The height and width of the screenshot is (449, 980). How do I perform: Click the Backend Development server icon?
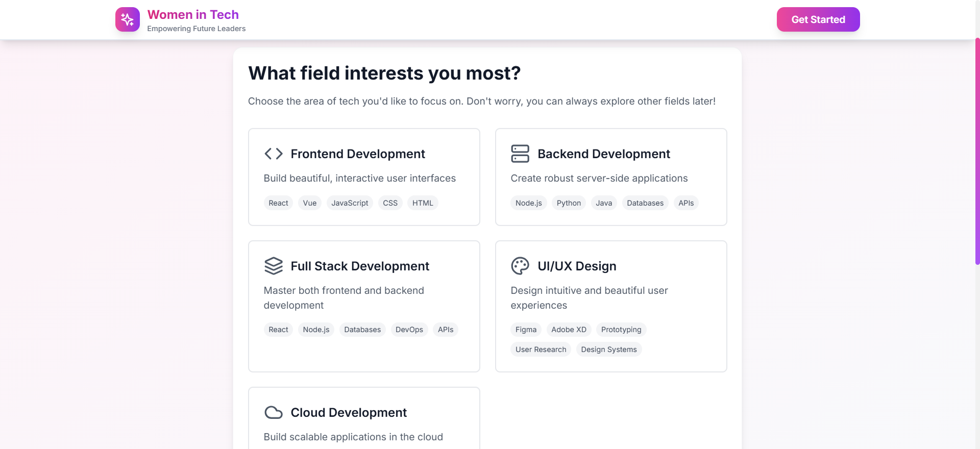point(520,154)
